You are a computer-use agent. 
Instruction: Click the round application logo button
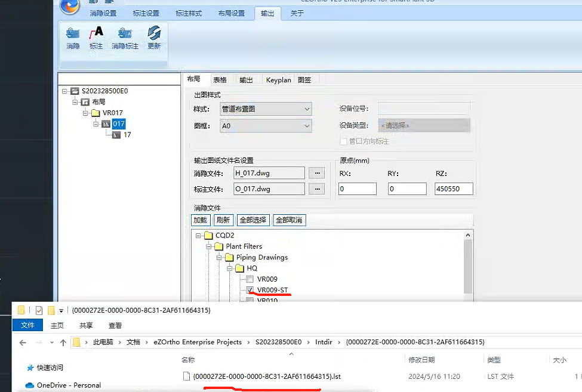[70, 5]
